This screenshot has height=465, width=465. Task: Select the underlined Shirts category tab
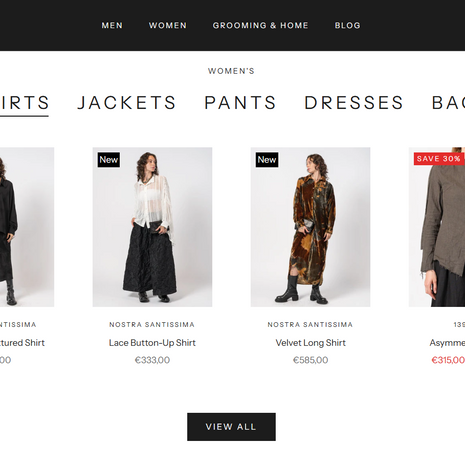(24, 103)
